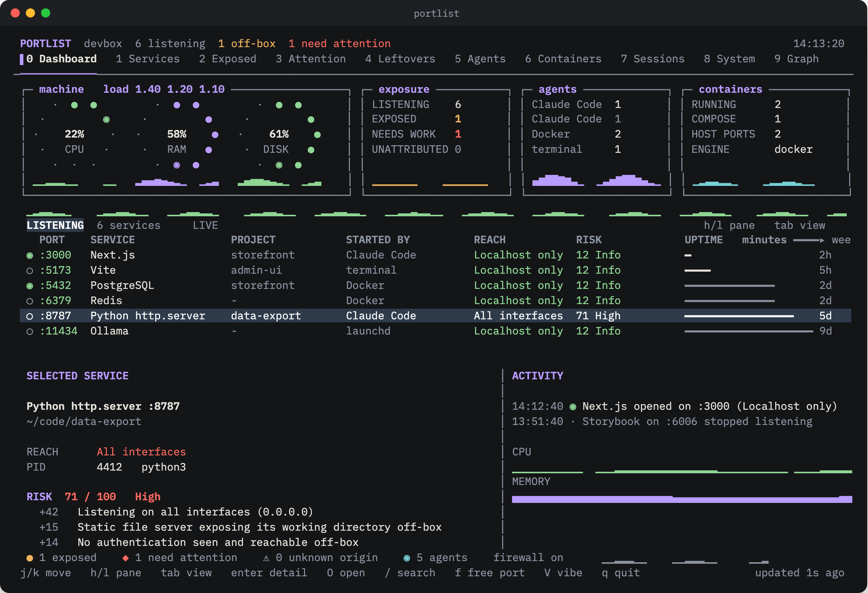Select the Redis service entry

tap(107, 301)
